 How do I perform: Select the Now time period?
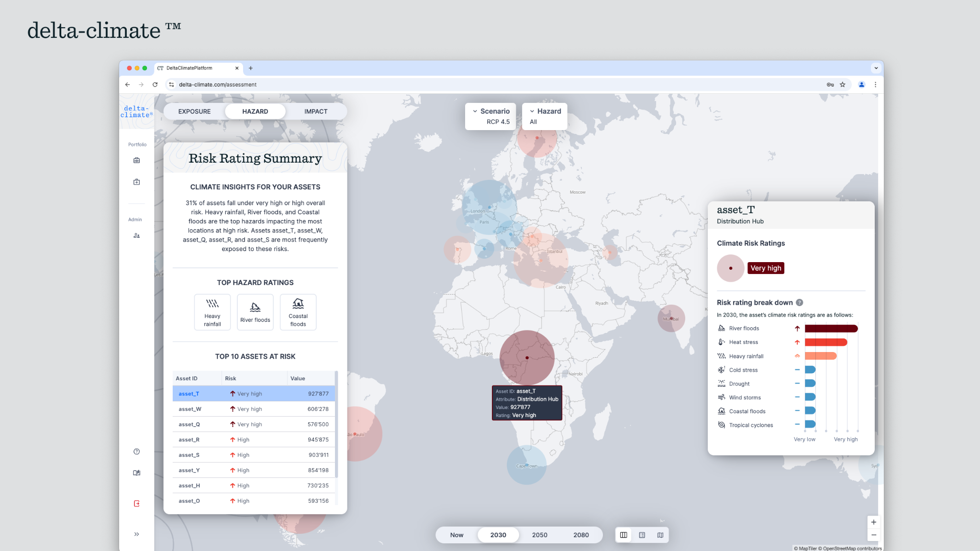[457, 535]
